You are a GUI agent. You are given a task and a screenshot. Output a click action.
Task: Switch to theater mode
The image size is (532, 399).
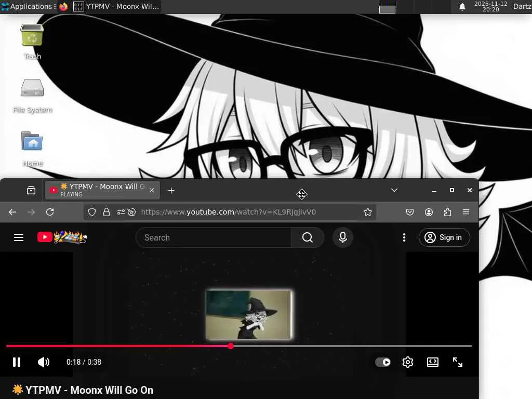pyautogui.click(x=433, y=362)
